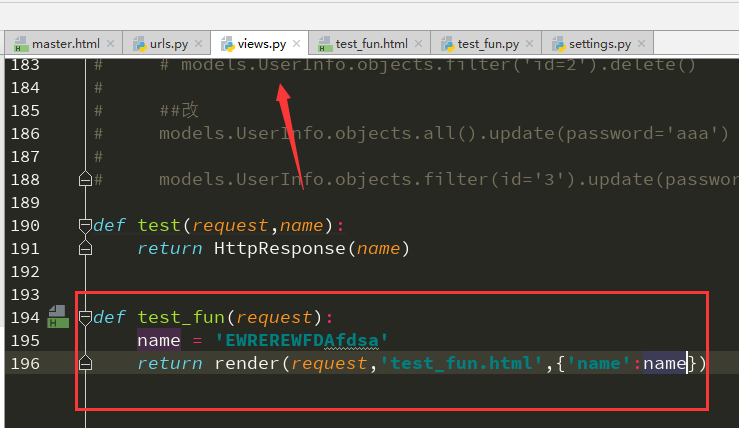Click line number 183 in the gutter
The width and height of the screenshot is (739, 428).
(x=25, y=65)
